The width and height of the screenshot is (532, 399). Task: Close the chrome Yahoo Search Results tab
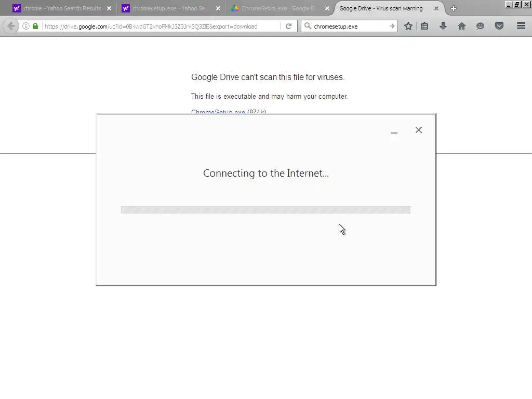[109, 8]
